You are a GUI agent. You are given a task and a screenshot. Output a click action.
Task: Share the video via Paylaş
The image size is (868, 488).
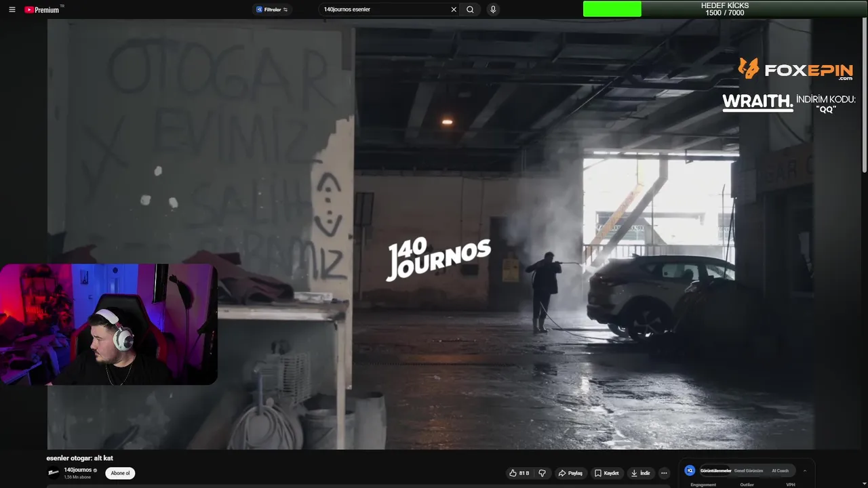(x=570, y=473)
